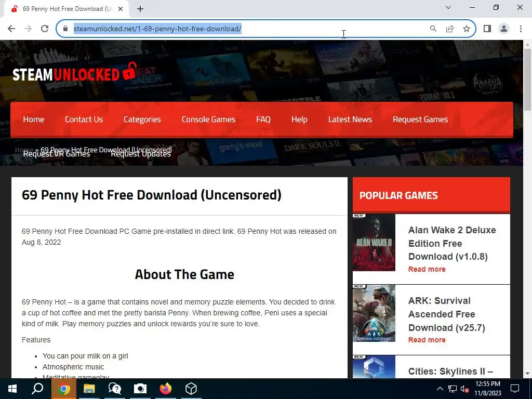Click Read more under Alan Wake 2
The height and width of the screenshot is (399, 532).
point(427,269)
